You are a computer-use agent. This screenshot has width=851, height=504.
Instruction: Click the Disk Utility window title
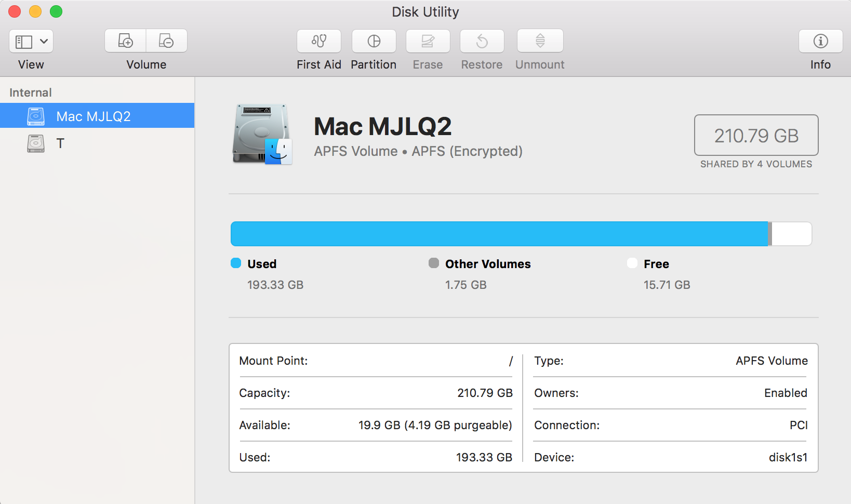tap(426, 12)
